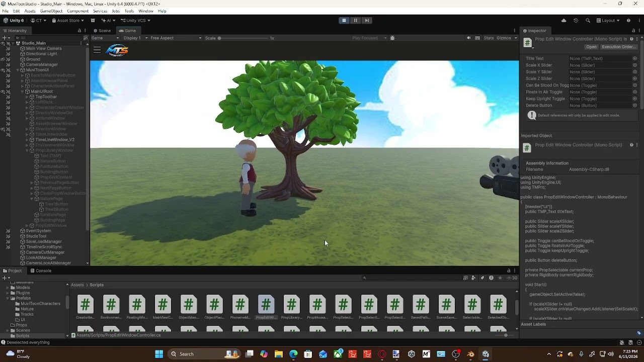Open the Display 1 dropdown
The image size is (644, 362).
pos(135,38)
